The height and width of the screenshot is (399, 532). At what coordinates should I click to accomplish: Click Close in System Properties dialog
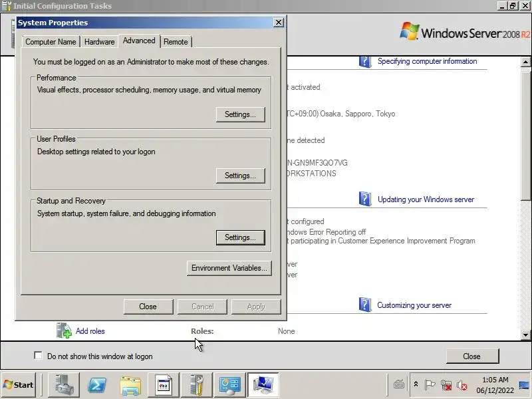[x=148, y=307]
